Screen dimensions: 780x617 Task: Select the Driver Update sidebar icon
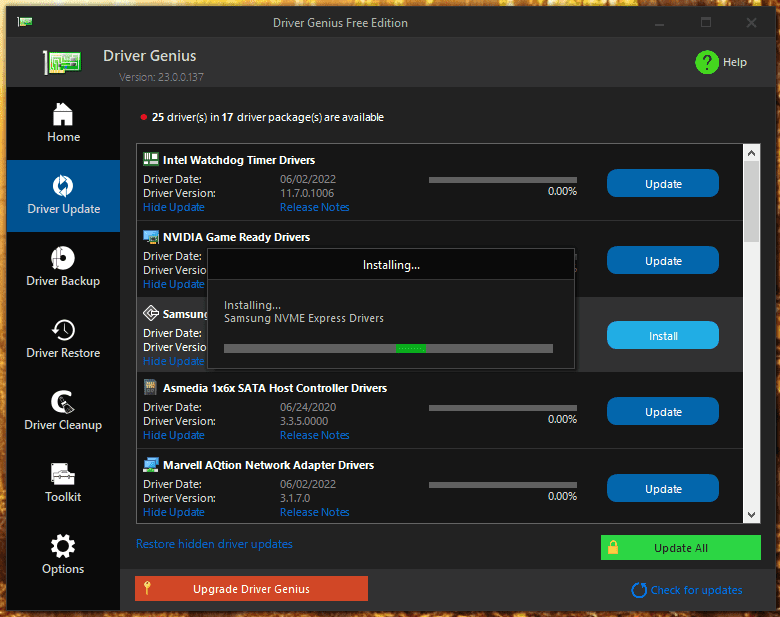coord(63,186)
